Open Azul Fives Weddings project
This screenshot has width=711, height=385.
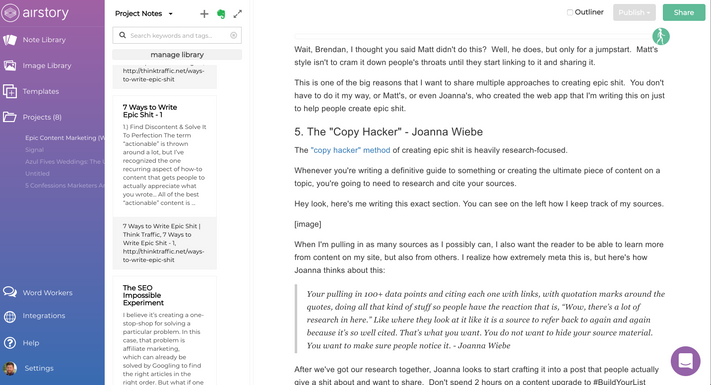(x=65, y=161)
